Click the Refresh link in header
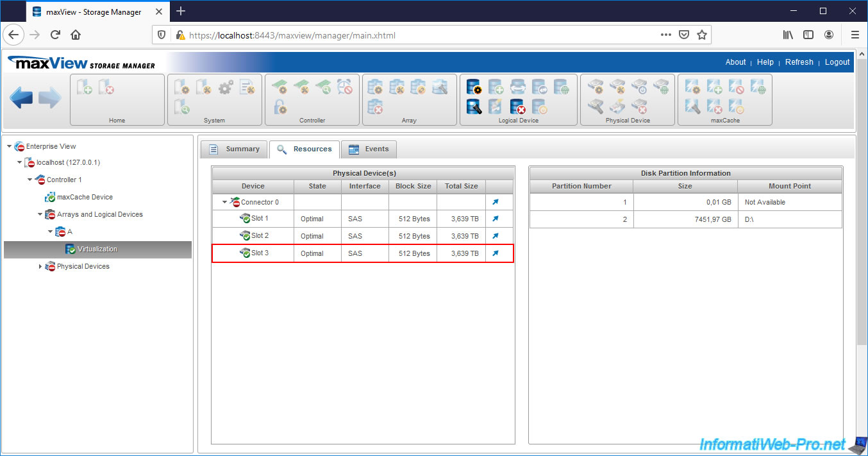This screenshot has height=456, width=868. pyautogui.click(x=799, y=62)
